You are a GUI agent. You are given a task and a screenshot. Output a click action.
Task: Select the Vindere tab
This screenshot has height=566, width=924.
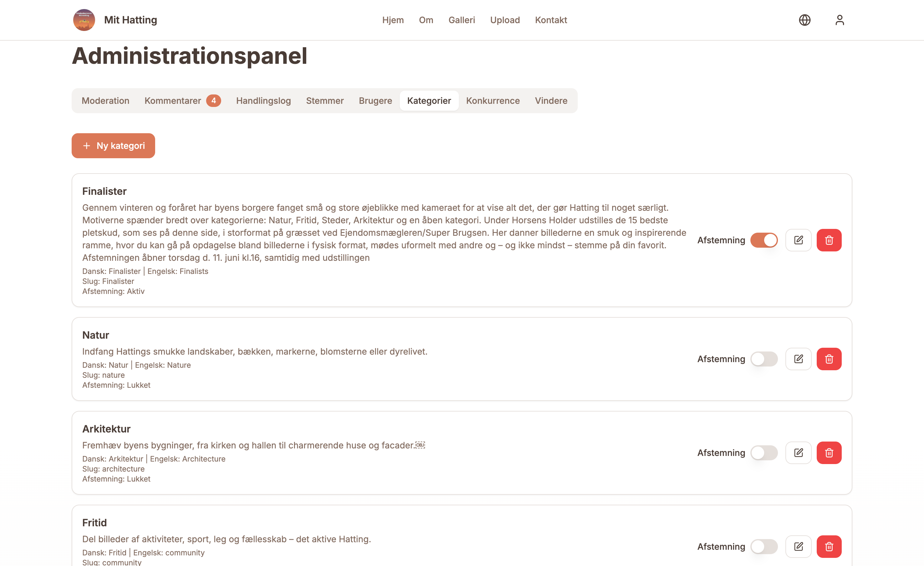(x=551, y=101)
